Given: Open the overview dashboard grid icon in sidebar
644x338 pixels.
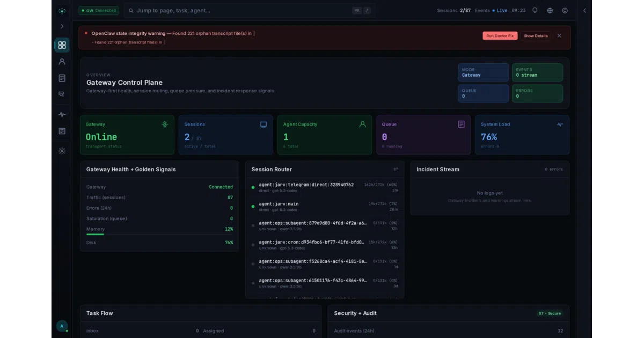Looking at the screenshot, I should (x=62, y=45).
